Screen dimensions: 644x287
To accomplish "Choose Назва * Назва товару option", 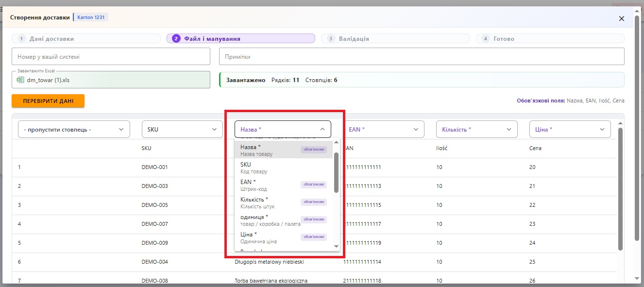I will pyautogui.click(x=284, y=150).
